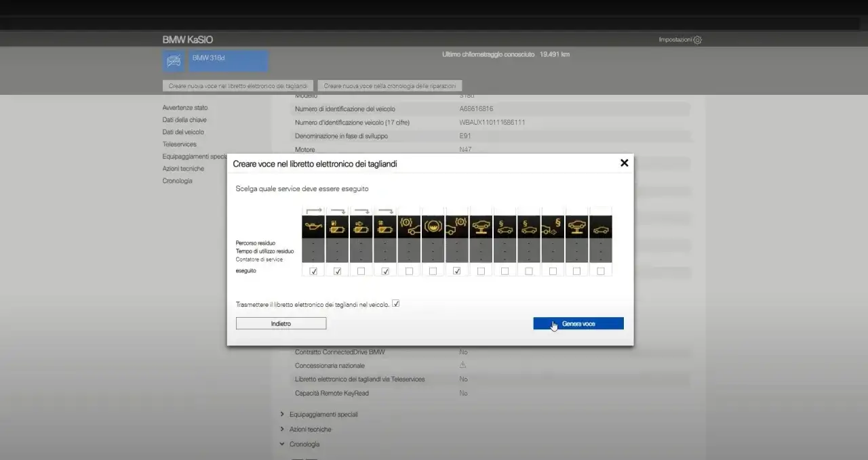Select car-on-lift icon beside the plain car icon
This screenshot has width=868, height=460.
(x=577, y=227)
